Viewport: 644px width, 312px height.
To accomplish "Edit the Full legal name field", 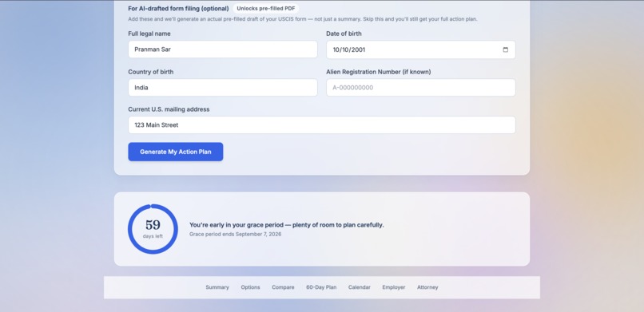I will point(223,49).
